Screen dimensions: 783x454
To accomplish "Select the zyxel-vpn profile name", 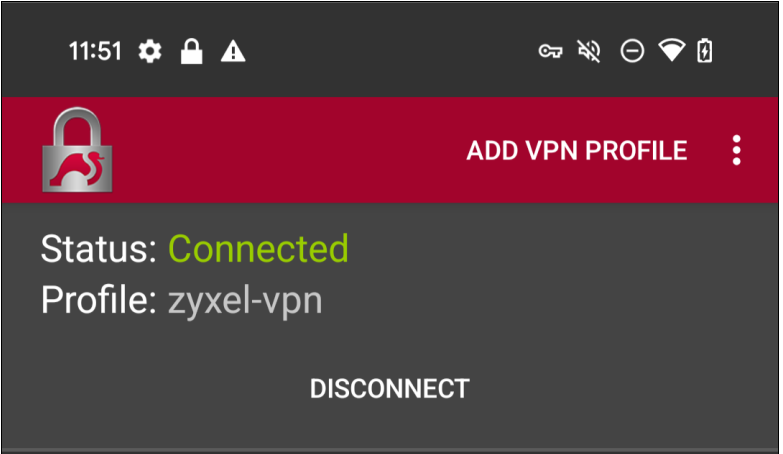I will [x=245, y=300].
